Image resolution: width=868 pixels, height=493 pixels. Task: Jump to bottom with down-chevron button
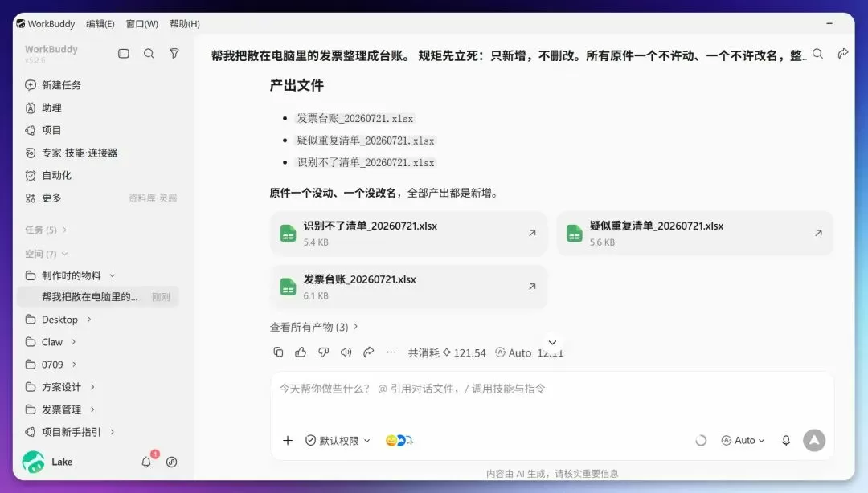coord(552,343)
